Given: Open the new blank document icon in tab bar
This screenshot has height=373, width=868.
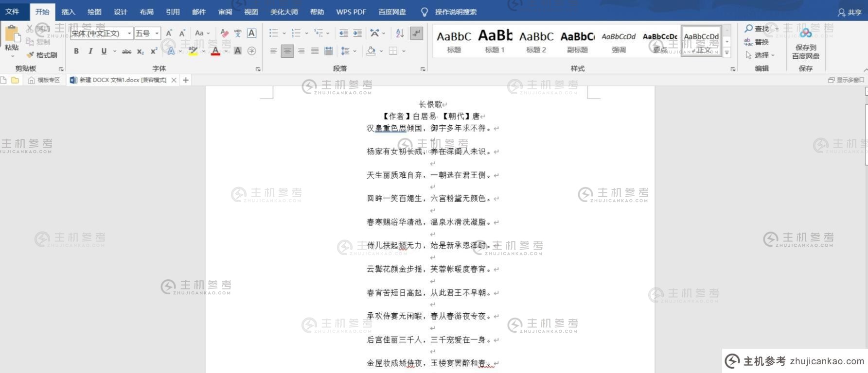Looking at the screenshot, I should [4, 80].
